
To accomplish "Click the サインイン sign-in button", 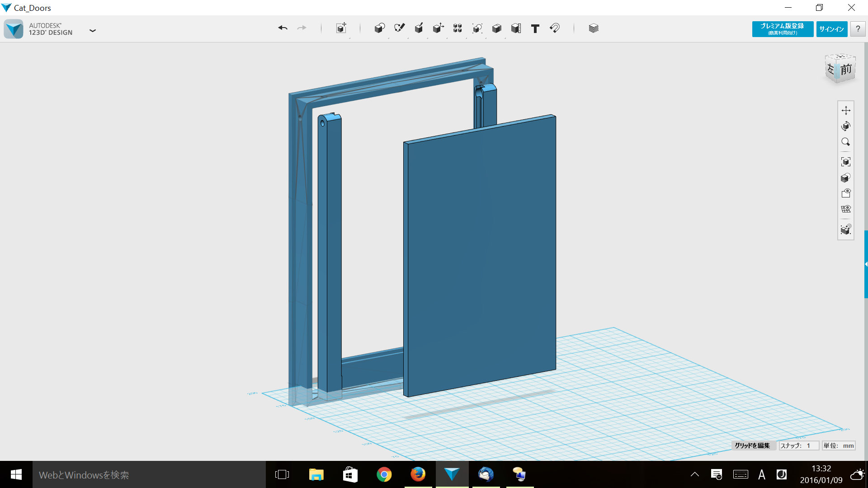I will tap(832, 29).
